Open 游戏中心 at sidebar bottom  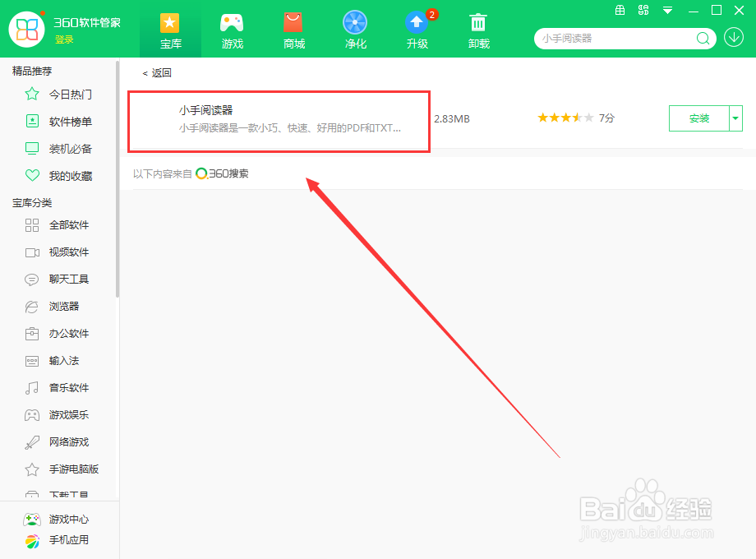point(69,519)
